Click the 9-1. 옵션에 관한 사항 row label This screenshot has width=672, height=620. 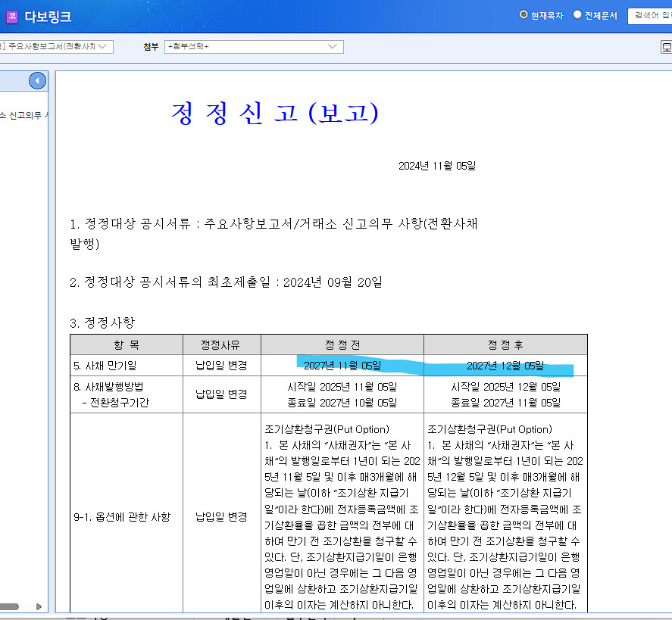point(122,517)
